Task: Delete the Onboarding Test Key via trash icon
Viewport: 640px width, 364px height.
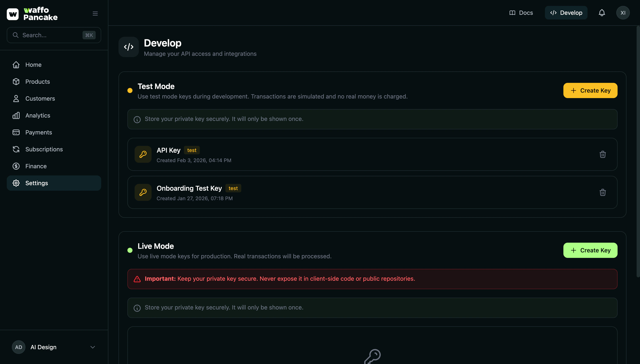Action: 603,192
